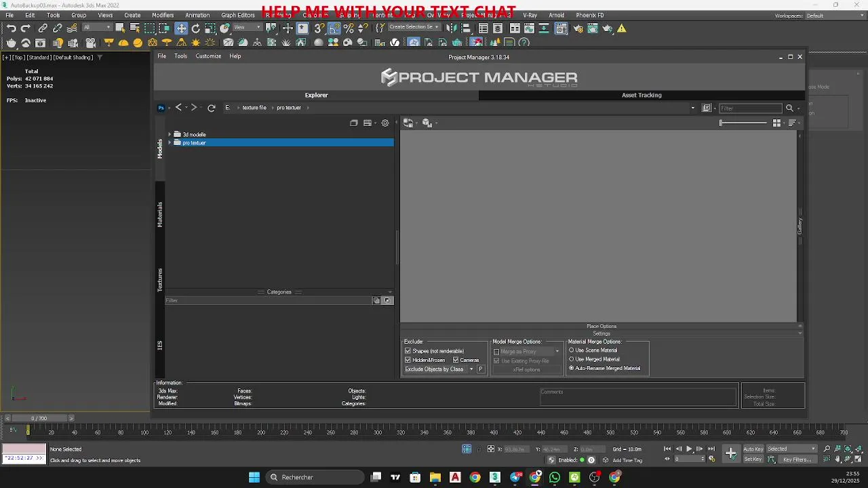
Task: Select the Link tool icon
Action: click(43, 28)
